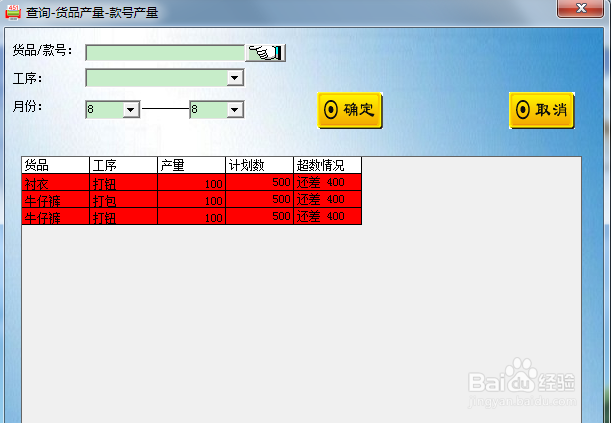Select the 计划数 column header
The width and height of the screenshot is (611, 423).
(260, 165)
